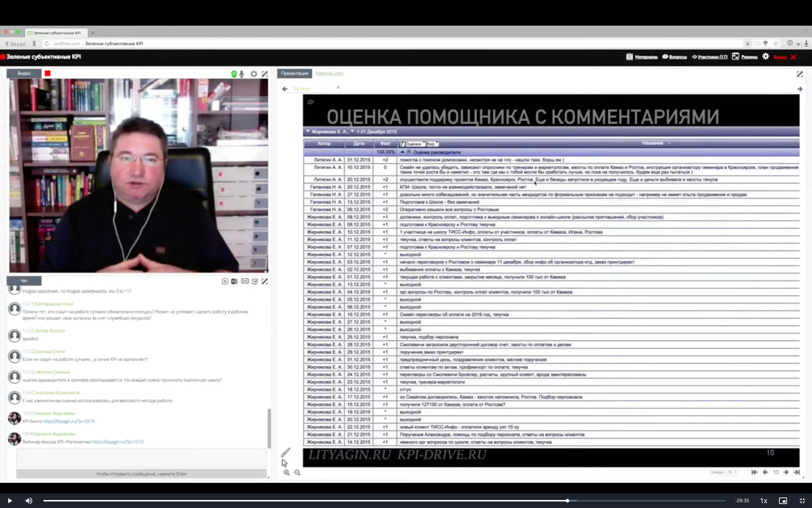Go back to Skype in browser
This screenshot has width=812, height=508.
15,44
